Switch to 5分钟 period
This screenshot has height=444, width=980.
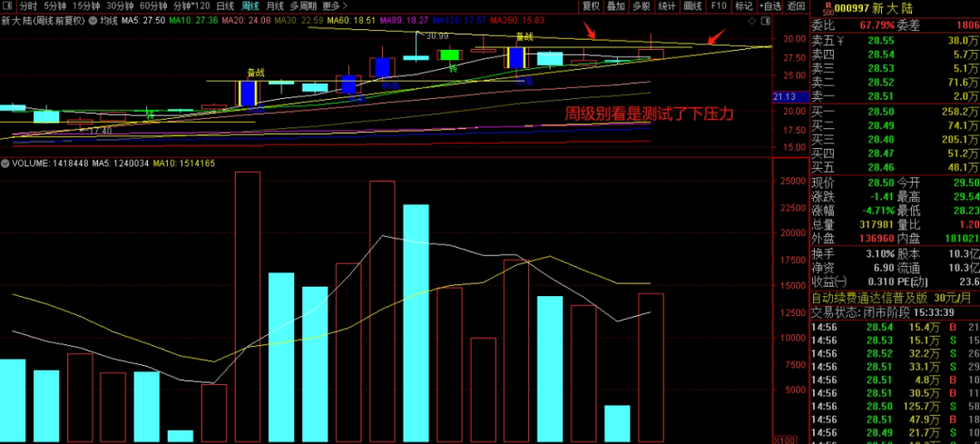coord(54,7)
